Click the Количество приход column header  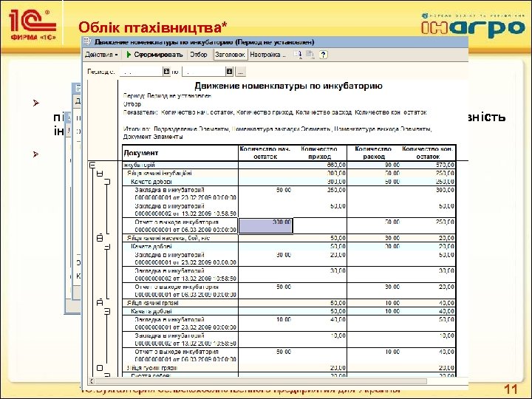[x=320, y=153]
